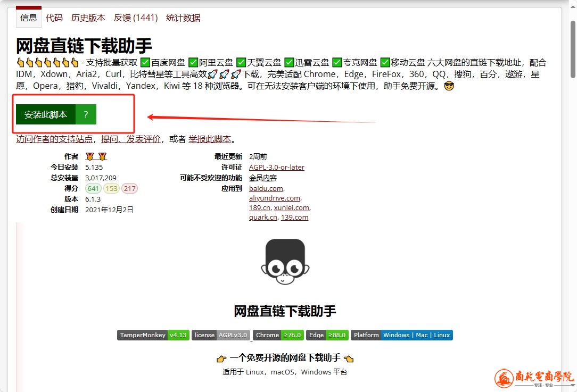The image size is (577, 392).
Task: Click the 一个免费开源的网盘下载助手 subtitle
Action: [x=285, y=358]
